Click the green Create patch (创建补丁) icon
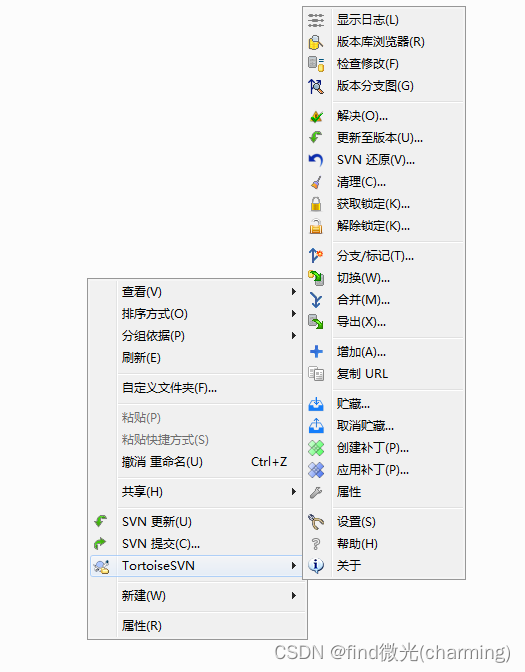Image resolution: width=525 pixels, height=672 pixels. point(316,448)
